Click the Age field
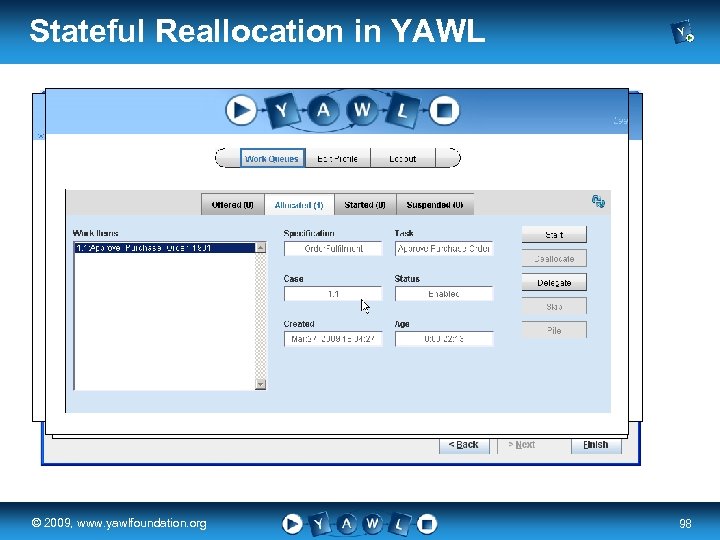This screenshot has height=540, width=720. tap(444, 339)
